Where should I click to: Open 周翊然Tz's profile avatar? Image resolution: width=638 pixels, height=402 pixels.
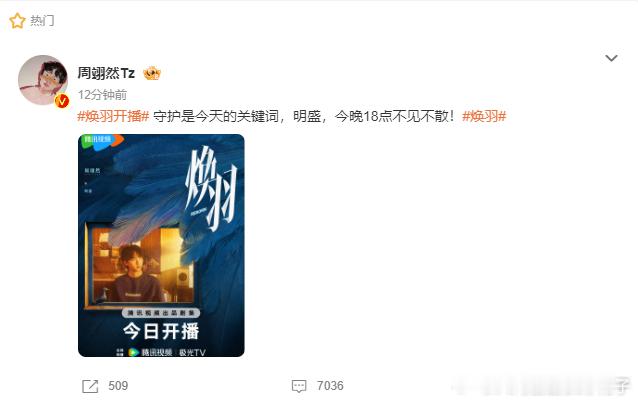click(x=43, y=80)
